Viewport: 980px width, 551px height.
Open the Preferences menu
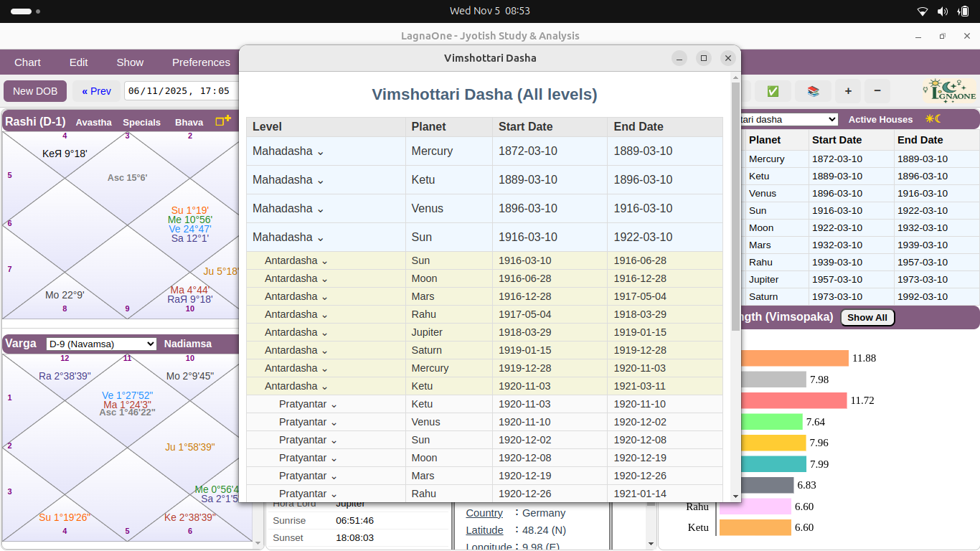[201, 62]
